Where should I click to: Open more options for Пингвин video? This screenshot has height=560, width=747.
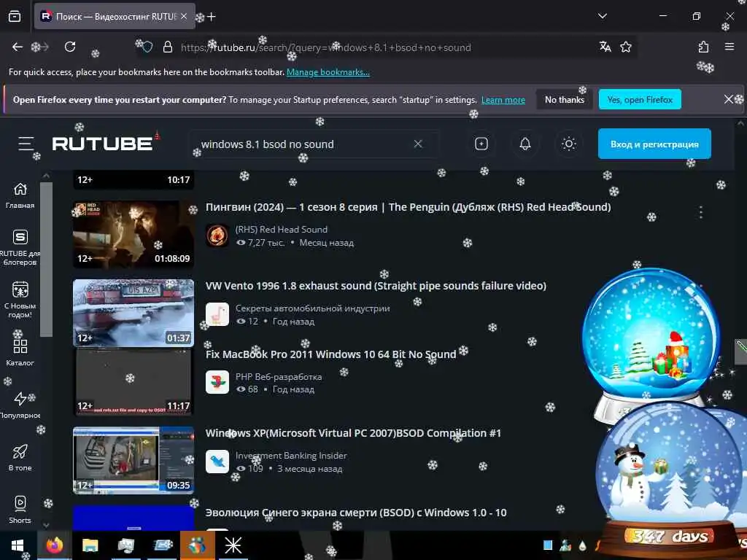coord(701,212)
